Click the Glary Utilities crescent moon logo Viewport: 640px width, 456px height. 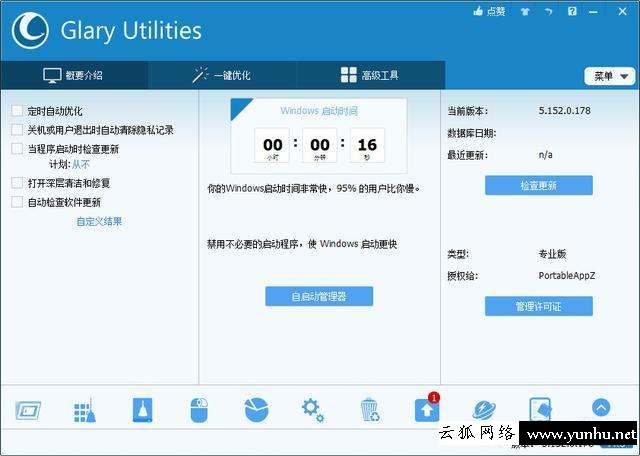30,31
